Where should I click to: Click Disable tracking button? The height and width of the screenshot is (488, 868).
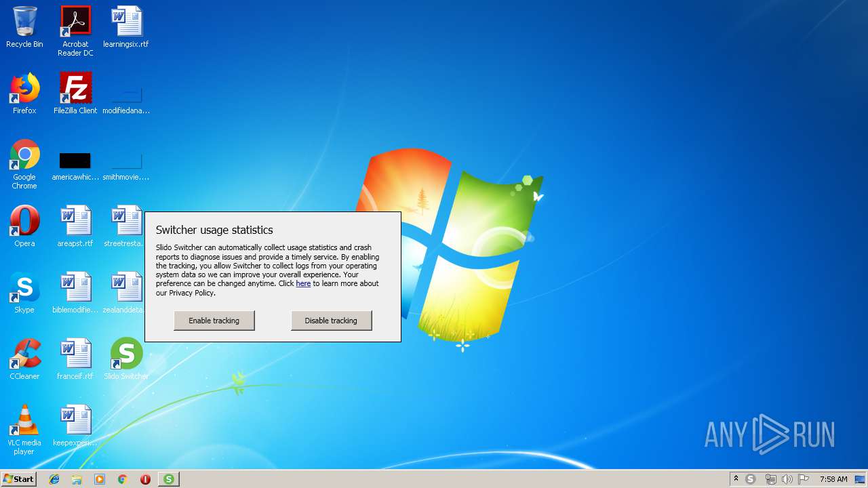(x=331, y=321)
